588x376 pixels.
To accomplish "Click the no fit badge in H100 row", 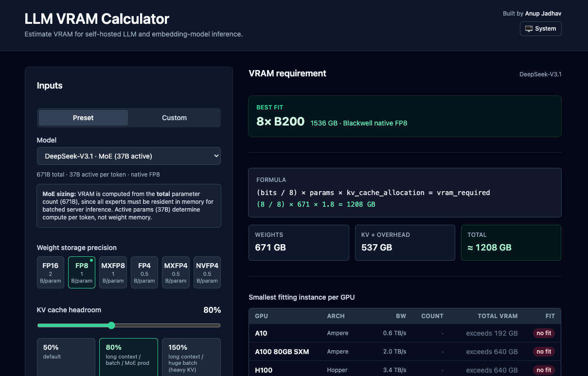I will click(544, 370).
